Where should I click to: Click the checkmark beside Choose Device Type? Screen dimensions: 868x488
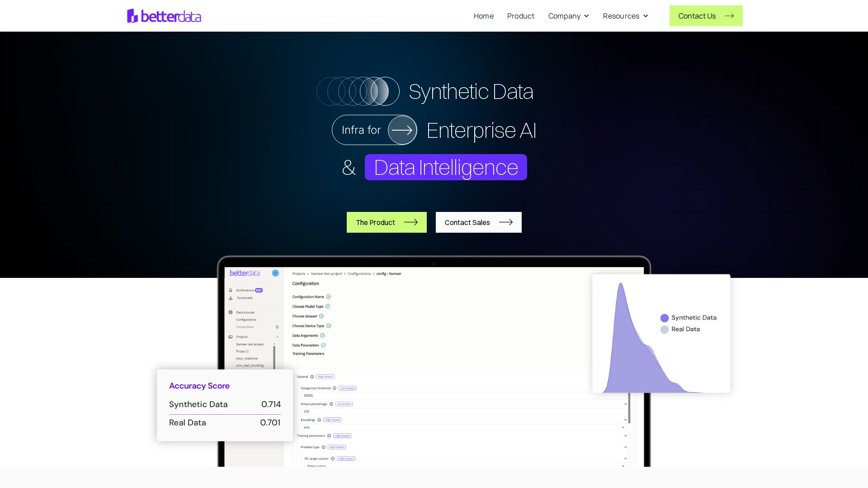(329, 326)
